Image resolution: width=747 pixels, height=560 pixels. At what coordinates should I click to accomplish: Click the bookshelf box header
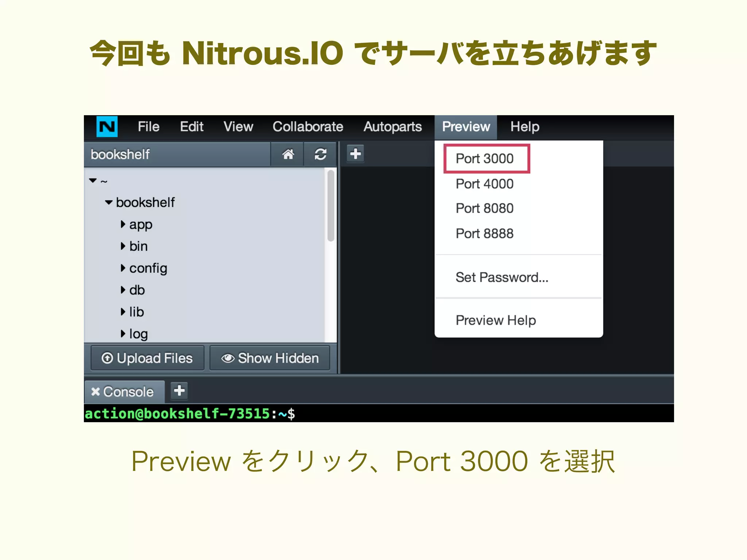click(178, 155)
